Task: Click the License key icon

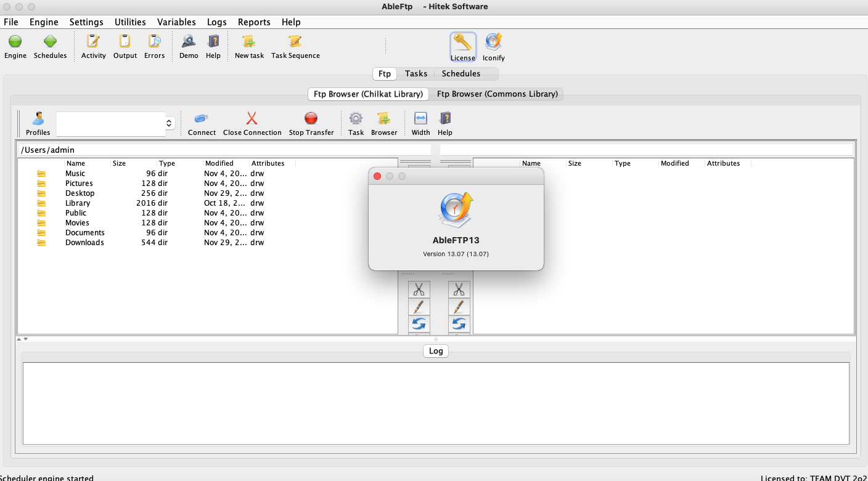Action: point(462,42)
